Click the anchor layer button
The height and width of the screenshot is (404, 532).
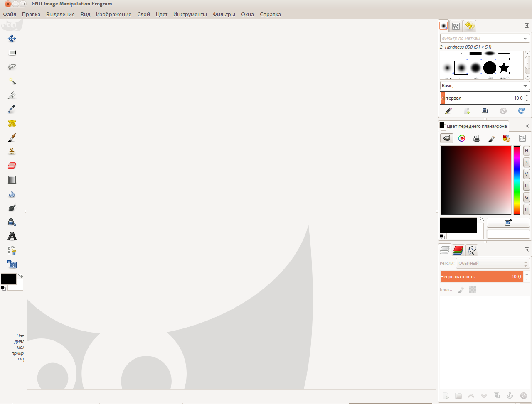(x=510, y=396)
